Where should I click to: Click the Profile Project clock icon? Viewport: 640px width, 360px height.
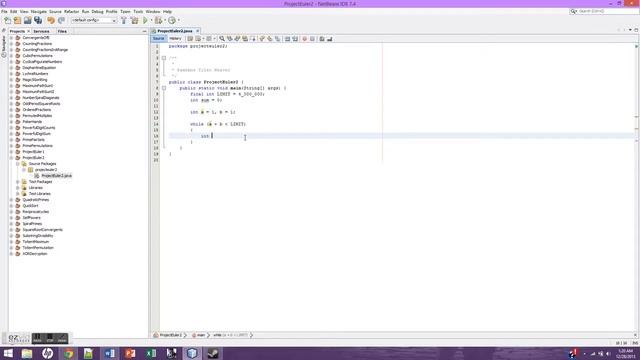tap(172, 20)
